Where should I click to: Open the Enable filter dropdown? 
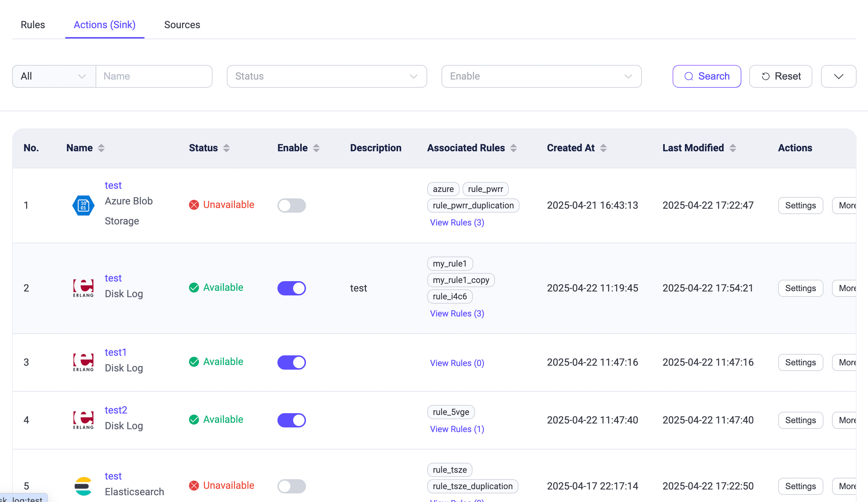[x=541, y=76]
